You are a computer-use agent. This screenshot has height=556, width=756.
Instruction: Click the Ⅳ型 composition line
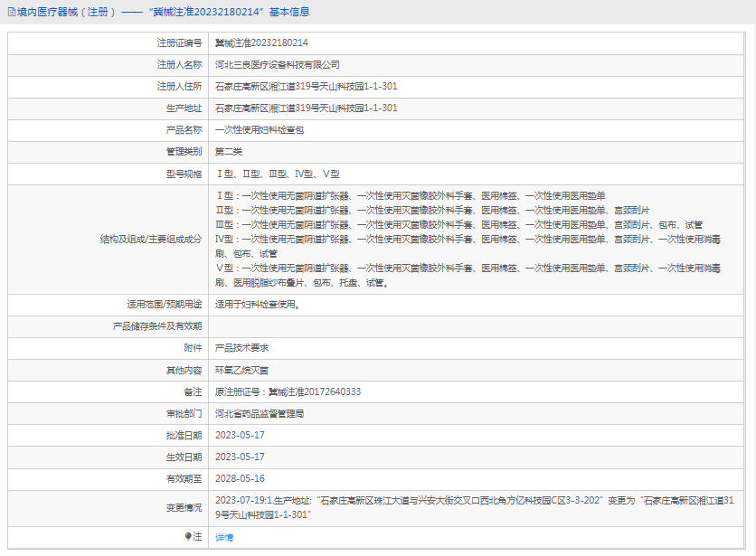tap(468, 247)
